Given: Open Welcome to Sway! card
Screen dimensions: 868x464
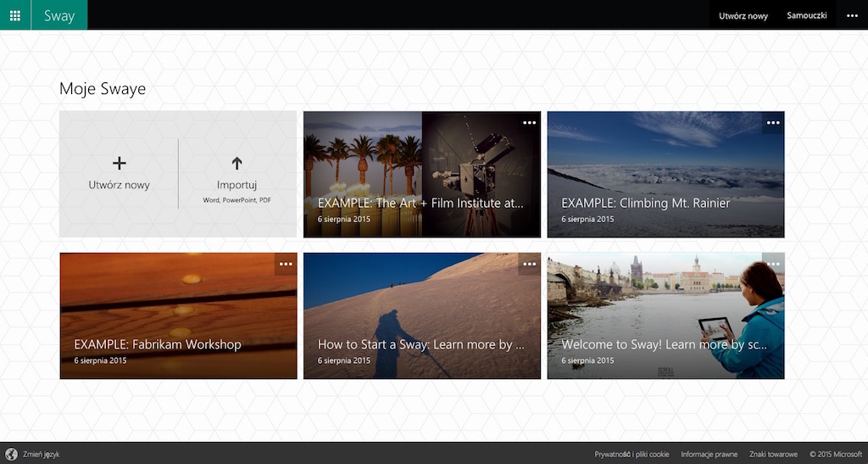Looking at the screenshot, I should coord(666,316).
